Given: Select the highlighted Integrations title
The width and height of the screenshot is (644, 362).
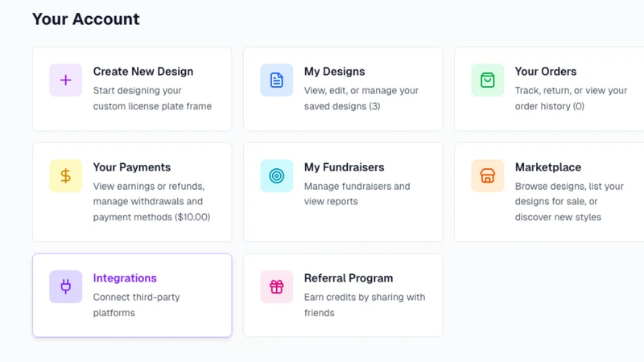Looking at the screenshot, I should click(x=125, y=278).
